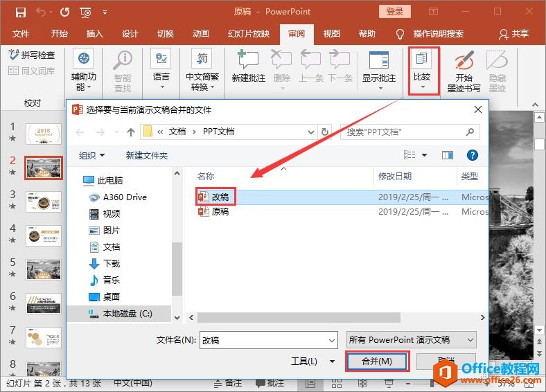The width and height of the screenshot is (546, 392).
Task: Collapse the ribbon with the chevron arrow
Action: coord(535,105)
